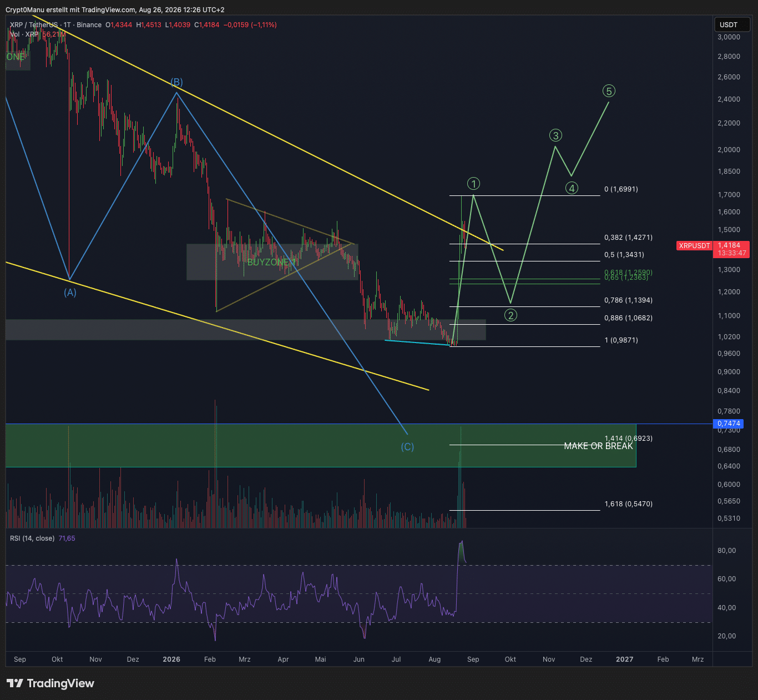758x700 pixels.
Task: Click 2,0000 on the price axis
Action: click(x=729, y=150)
